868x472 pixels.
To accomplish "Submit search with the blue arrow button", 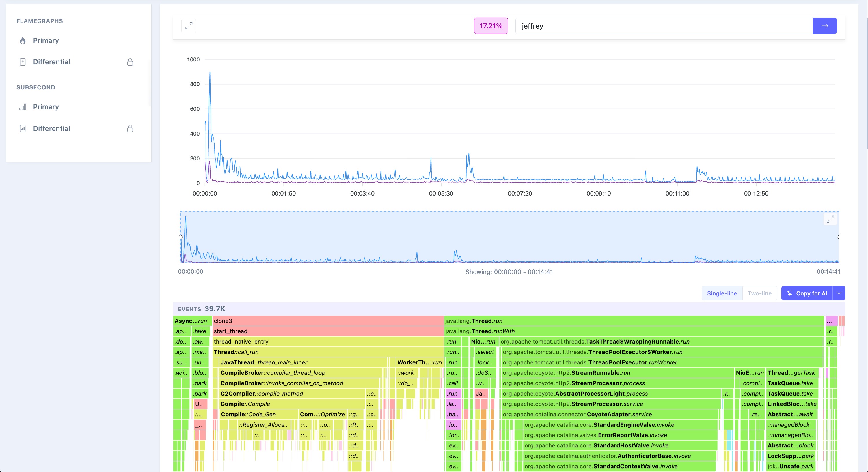I will click(824, 26).
